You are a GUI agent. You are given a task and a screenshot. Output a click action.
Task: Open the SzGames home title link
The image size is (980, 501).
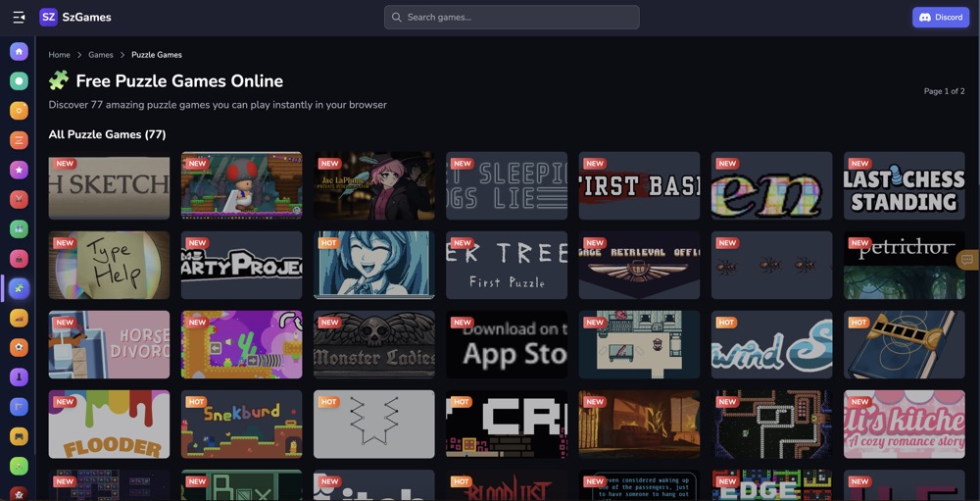click(x=87, y=18)
